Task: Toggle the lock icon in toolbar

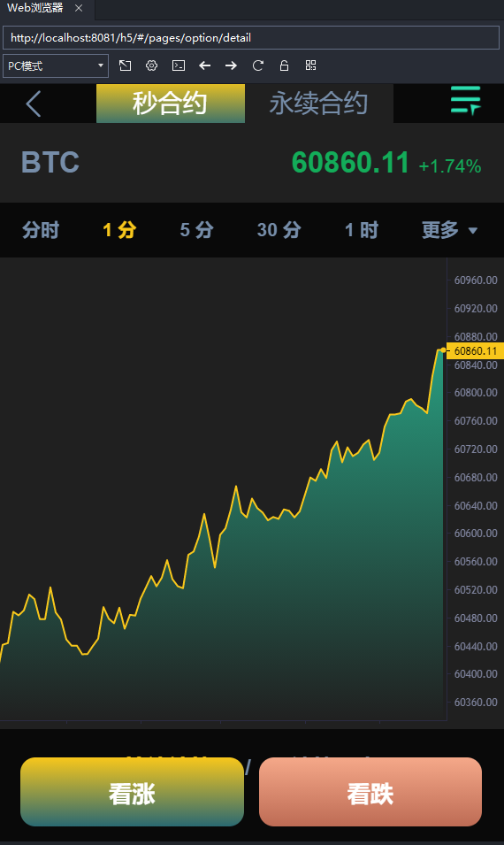Action: [285, 65]
